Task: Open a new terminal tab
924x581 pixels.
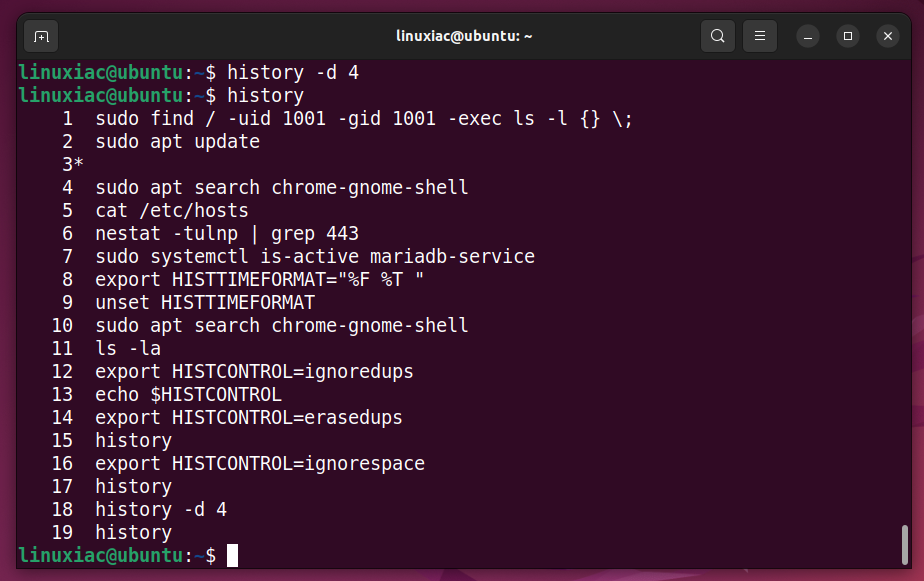Action: click(x=41, y=37)
